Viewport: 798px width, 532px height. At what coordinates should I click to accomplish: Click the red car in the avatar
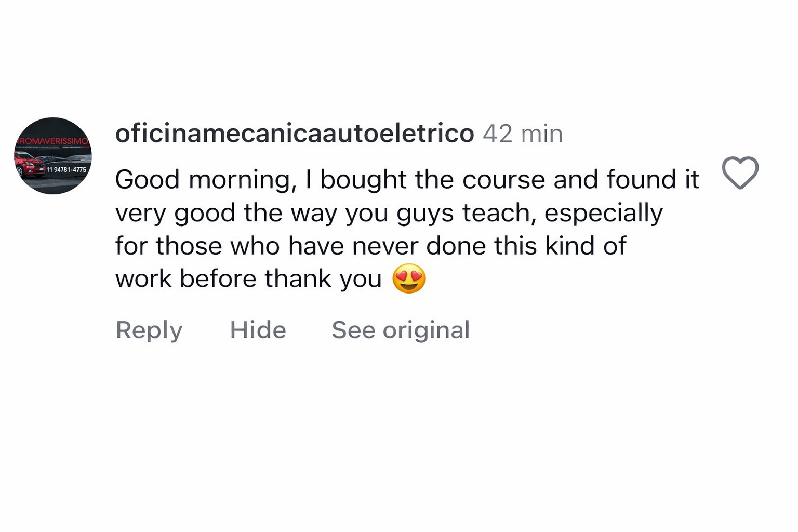[29, 164]
